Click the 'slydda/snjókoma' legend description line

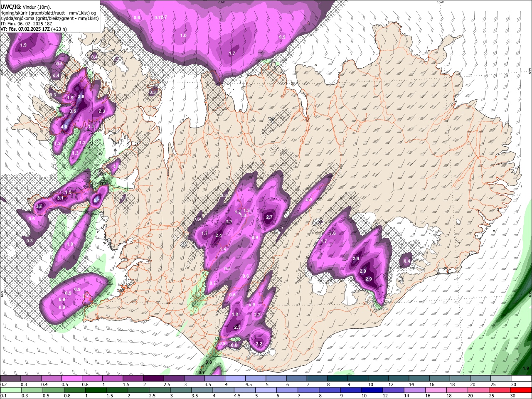click(49, 18)
